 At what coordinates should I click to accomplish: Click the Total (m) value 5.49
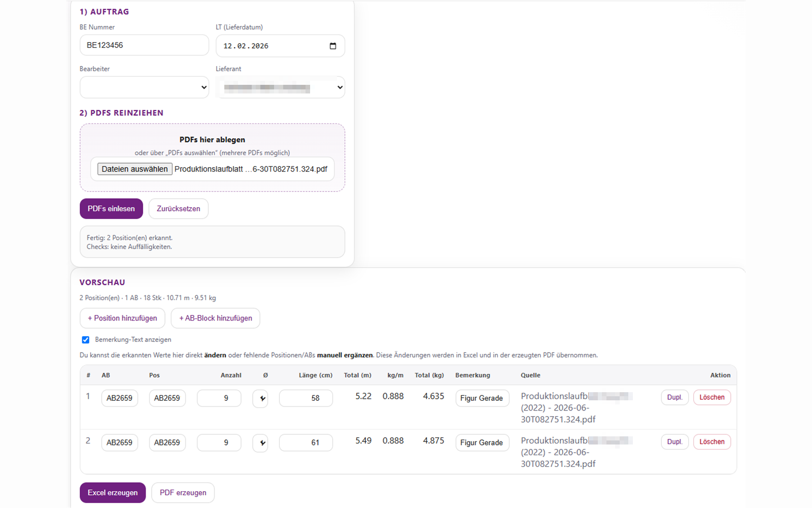[x=363, y=440]
